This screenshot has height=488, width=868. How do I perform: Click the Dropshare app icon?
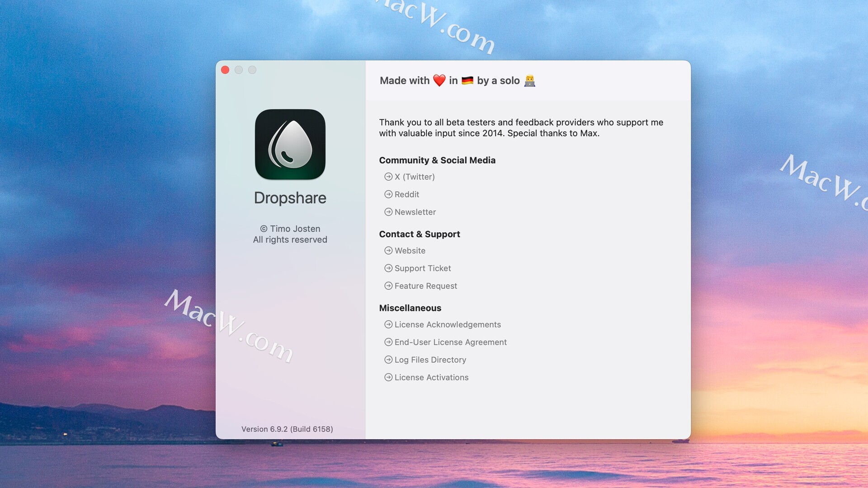(290, 145)
